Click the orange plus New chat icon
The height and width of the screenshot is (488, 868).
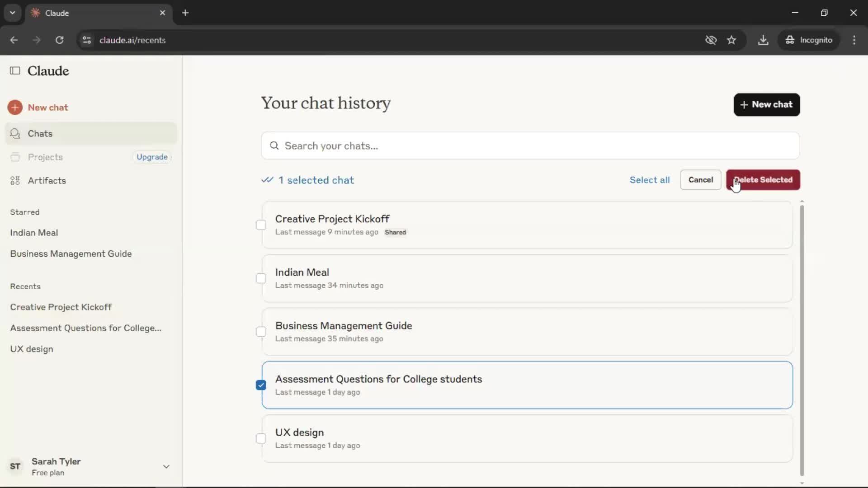(x=15, y=108)
